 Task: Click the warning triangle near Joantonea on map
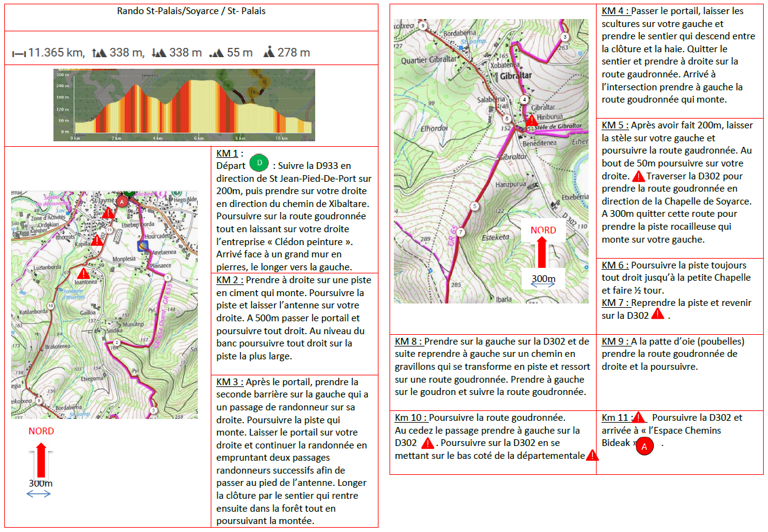[x=84, y=272]
